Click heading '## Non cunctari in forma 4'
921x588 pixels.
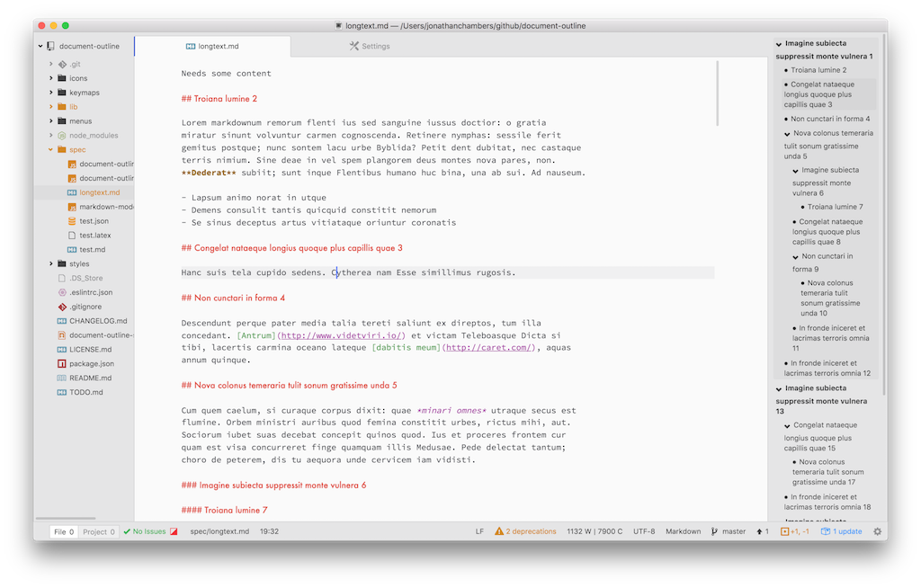point(233,298)
